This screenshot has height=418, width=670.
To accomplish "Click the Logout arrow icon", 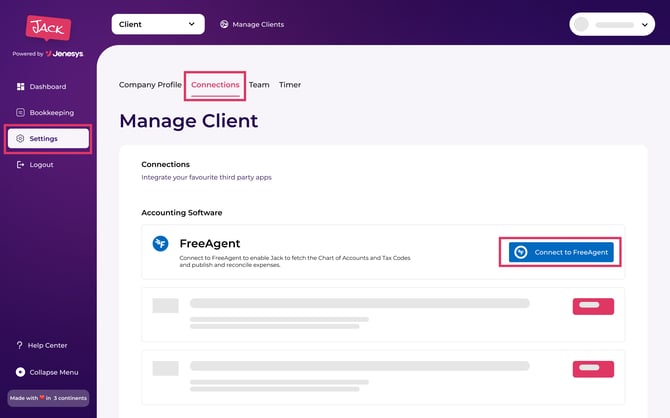I will [20, 165].
